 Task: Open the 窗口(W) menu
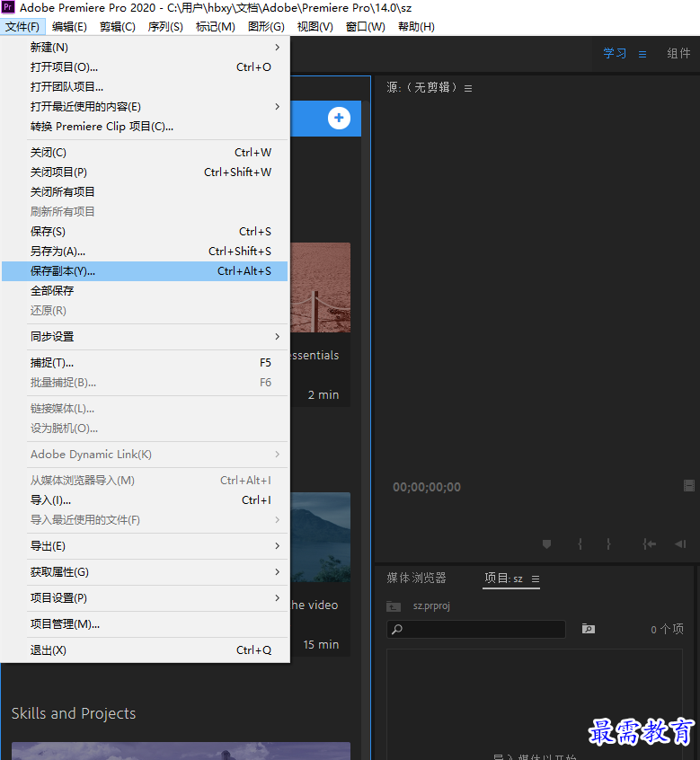366,27
